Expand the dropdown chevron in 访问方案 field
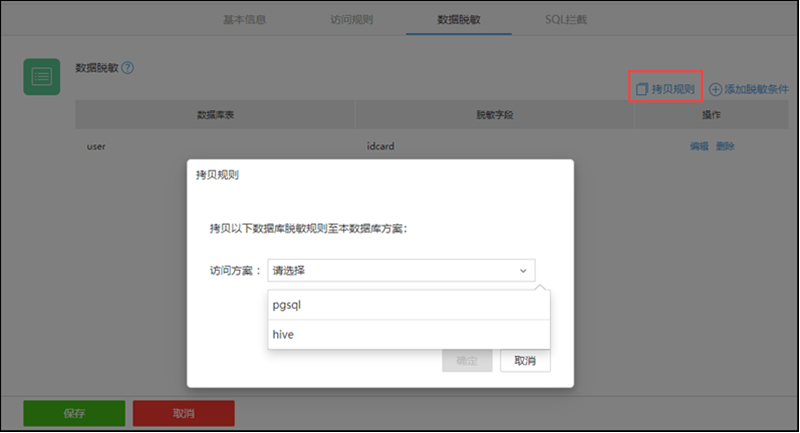The image size is (800, 433). coord(522,270)
